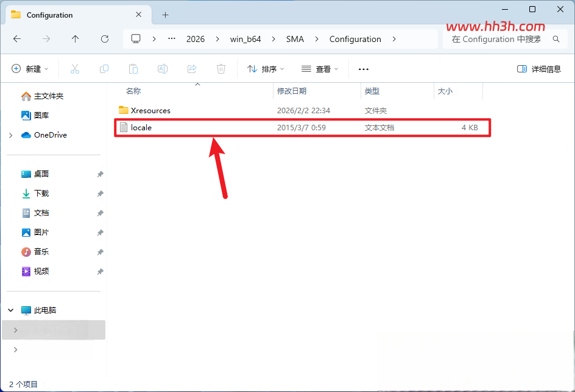
Task: Add a new tab with plus
Action: [x=166, y=15]
